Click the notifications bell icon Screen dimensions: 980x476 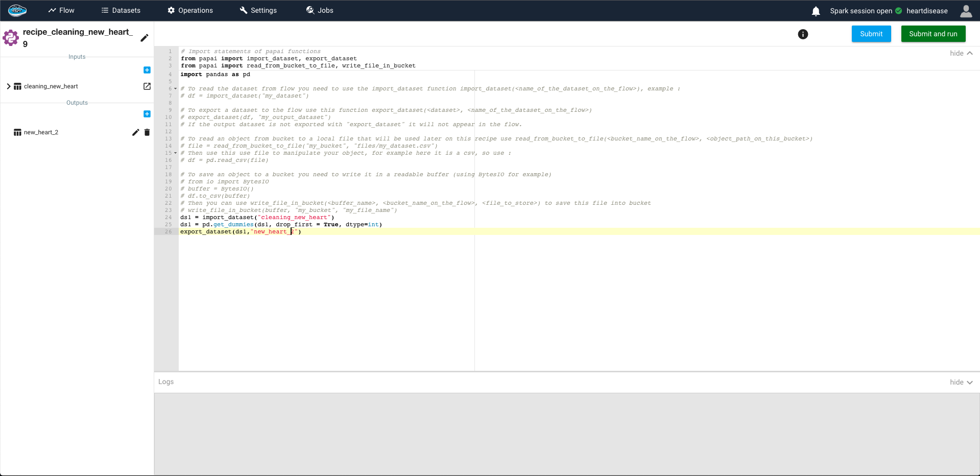(816, 11)
